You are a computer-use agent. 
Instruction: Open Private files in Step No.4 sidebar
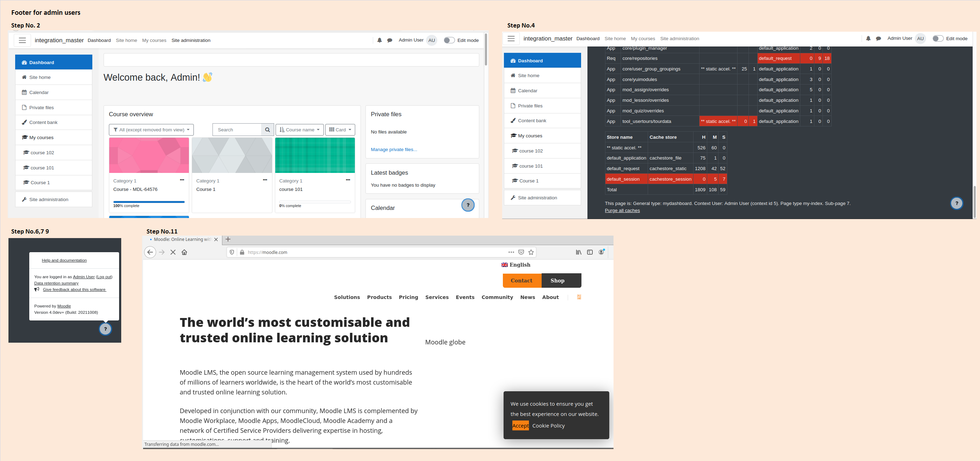(x=542, y=106)
